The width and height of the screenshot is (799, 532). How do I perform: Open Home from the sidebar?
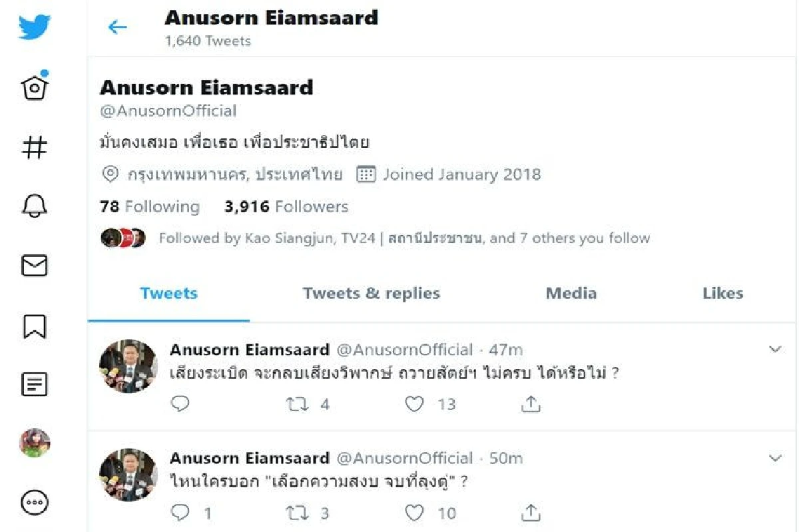click(35, 87)
